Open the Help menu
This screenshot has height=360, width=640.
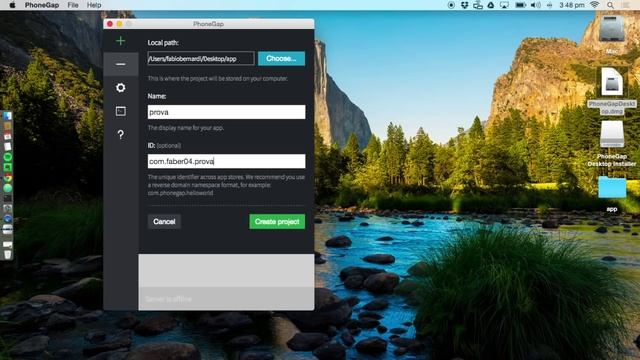click(94, 5)
